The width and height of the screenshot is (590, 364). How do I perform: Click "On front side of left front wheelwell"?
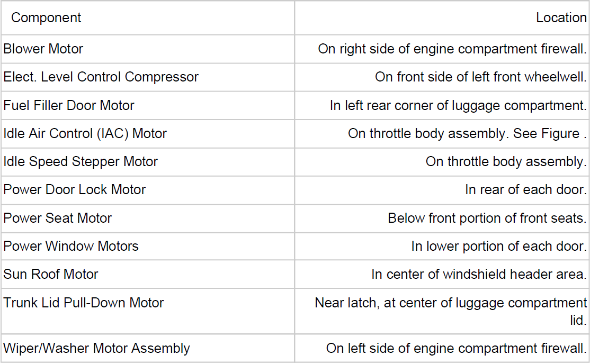[480, 77]
